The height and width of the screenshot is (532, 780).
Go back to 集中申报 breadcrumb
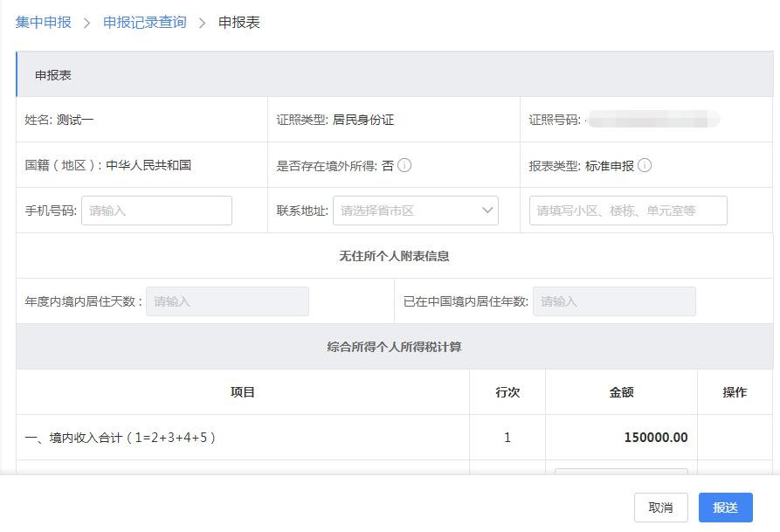coord(44,23)
